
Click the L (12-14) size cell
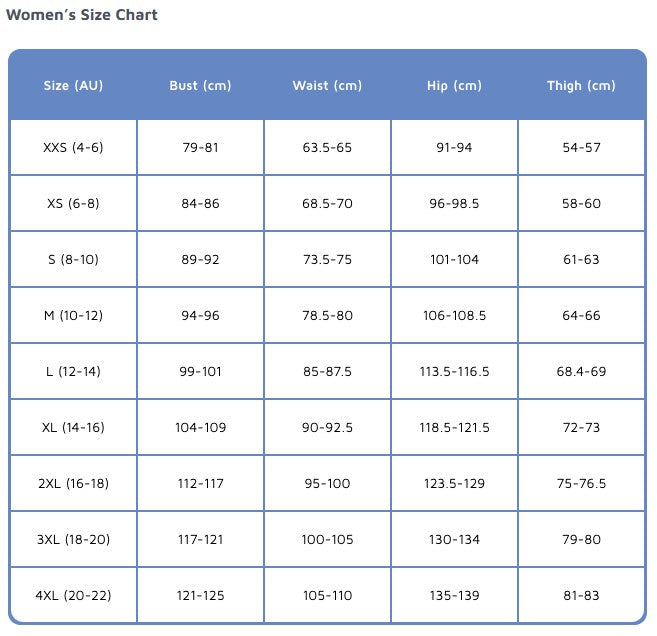(x=73, y=372)
